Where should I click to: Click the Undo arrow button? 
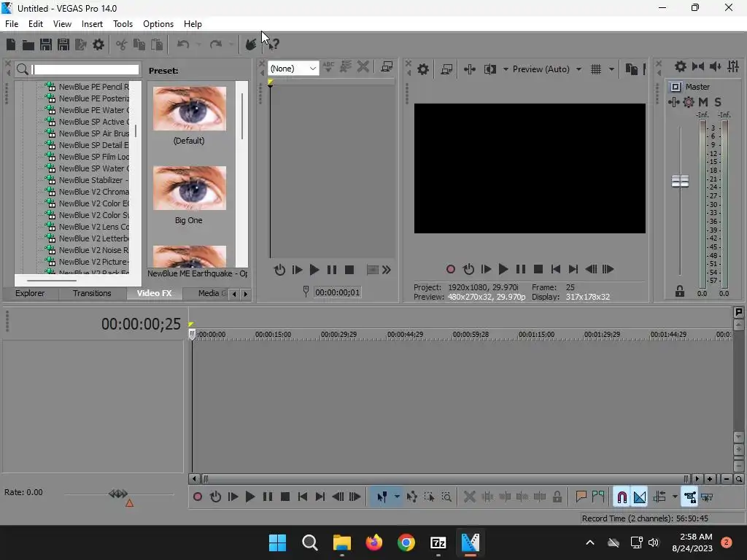click(x=183, y=44)
